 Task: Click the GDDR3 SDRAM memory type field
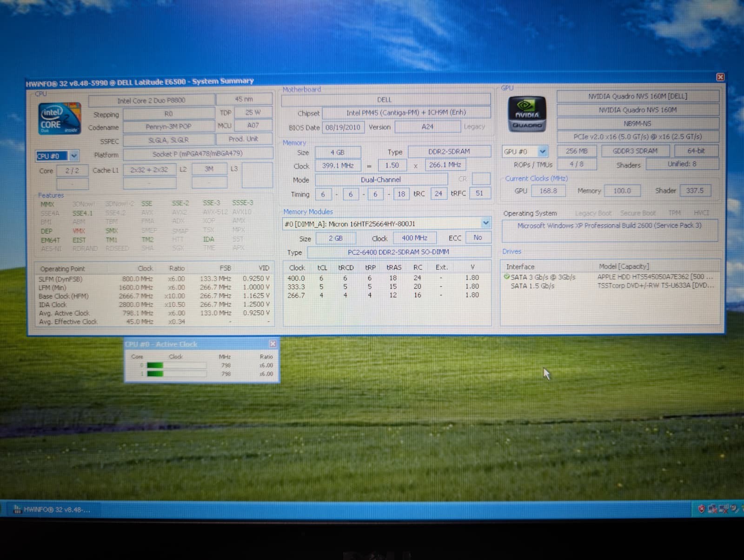pyautogui.click(x=635, y=151)
